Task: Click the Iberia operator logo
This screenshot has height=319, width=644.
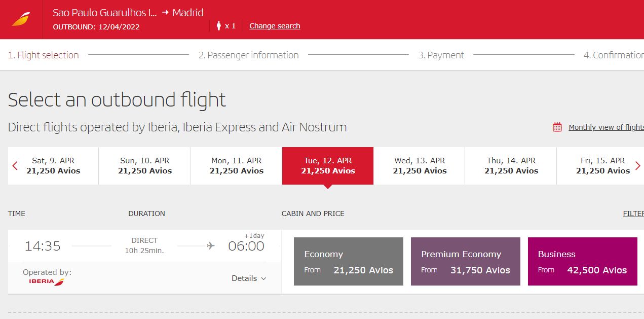Action: (47, 281)
